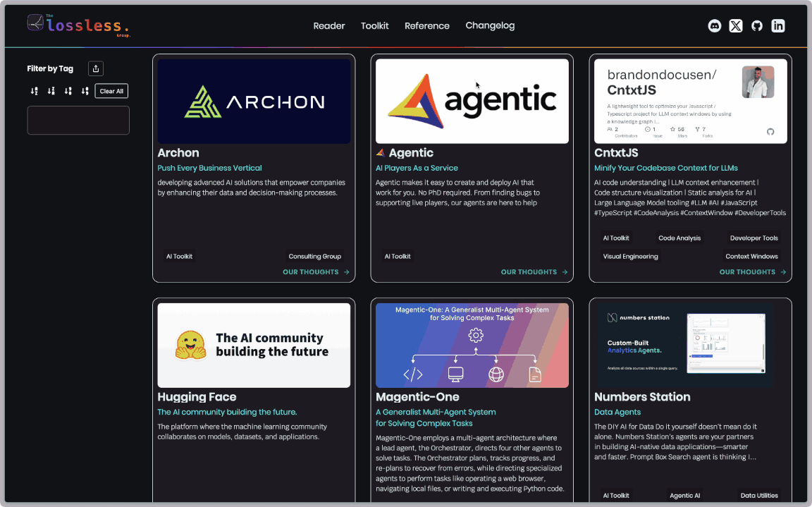
Task: Click the Hugging Face banner thumbnail
Action: point(254,346)
